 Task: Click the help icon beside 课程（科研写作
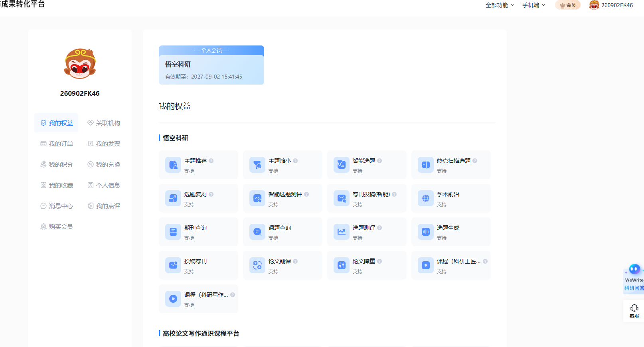pos(233,295)
